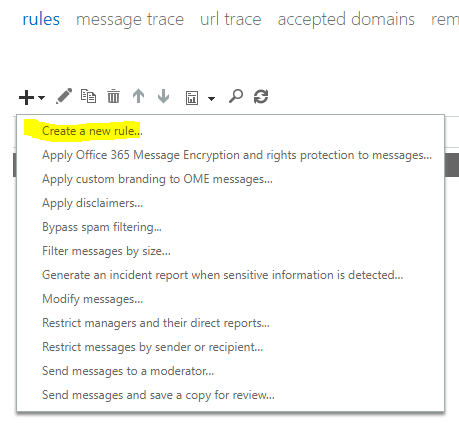
Task: Expand the add rule dropdown arrow
Action: [x=41, y=98]
